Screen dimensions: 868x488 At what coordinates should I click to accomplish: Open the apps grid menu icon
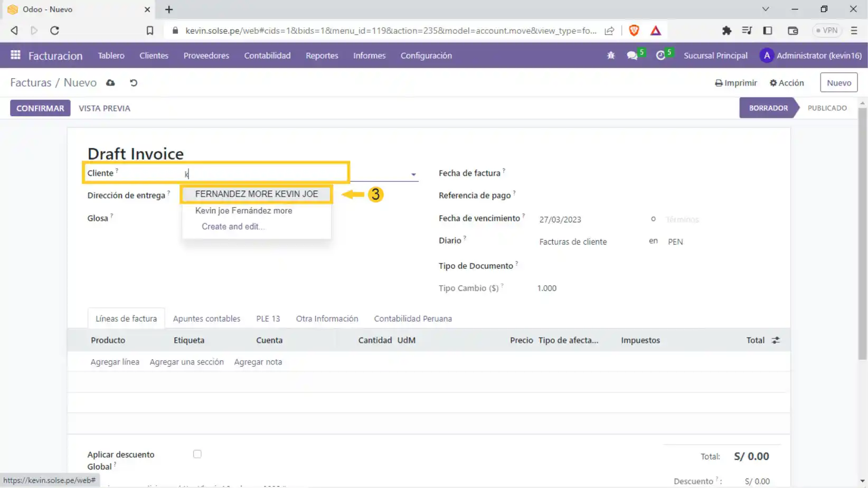[15, 55]
